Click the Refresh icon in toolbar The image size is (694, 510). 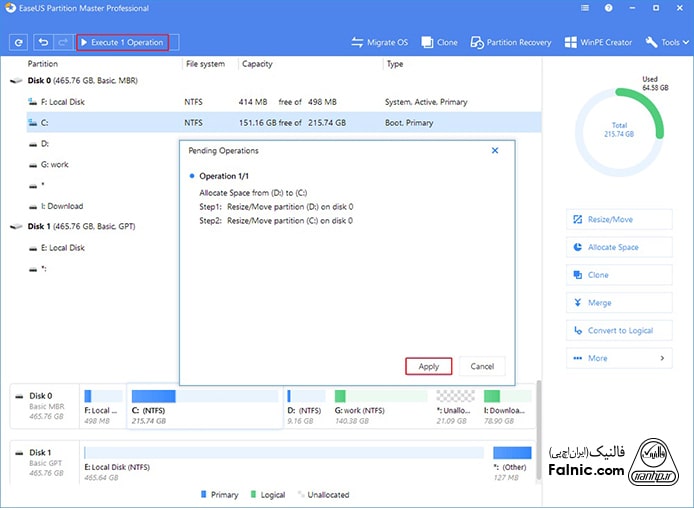tap(18, 43)
